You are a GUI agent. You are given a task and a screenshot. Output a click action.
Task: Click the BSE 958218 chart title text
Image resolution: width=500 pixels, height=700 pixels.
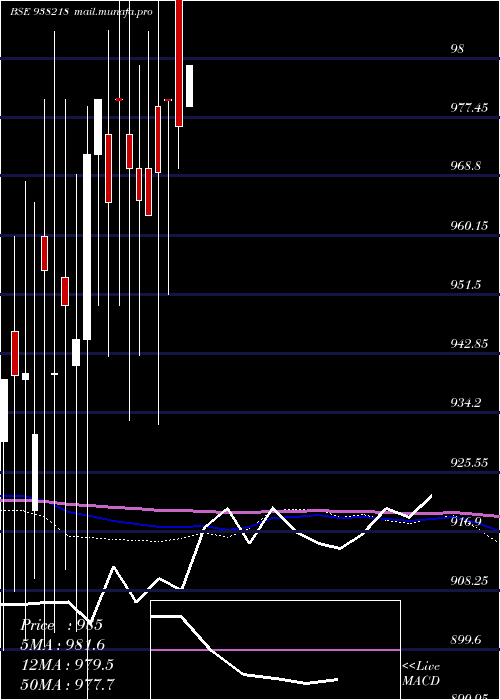coord(39,11)
